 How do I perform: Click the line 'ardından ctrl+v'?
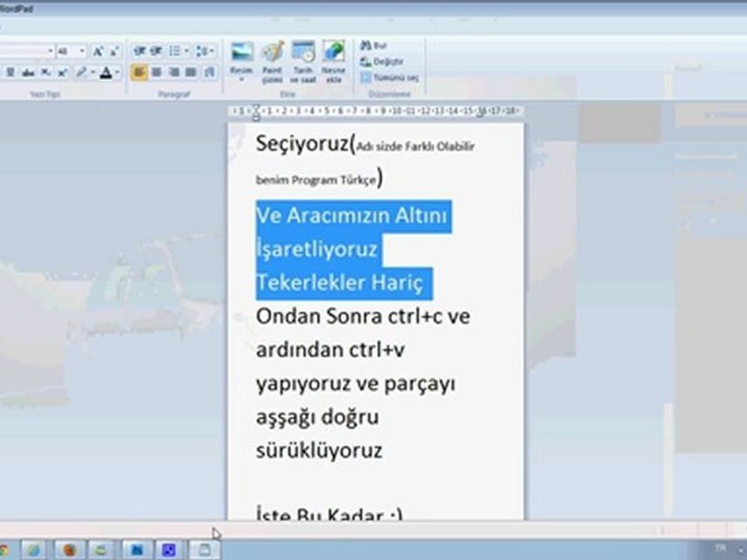[331, 350]
